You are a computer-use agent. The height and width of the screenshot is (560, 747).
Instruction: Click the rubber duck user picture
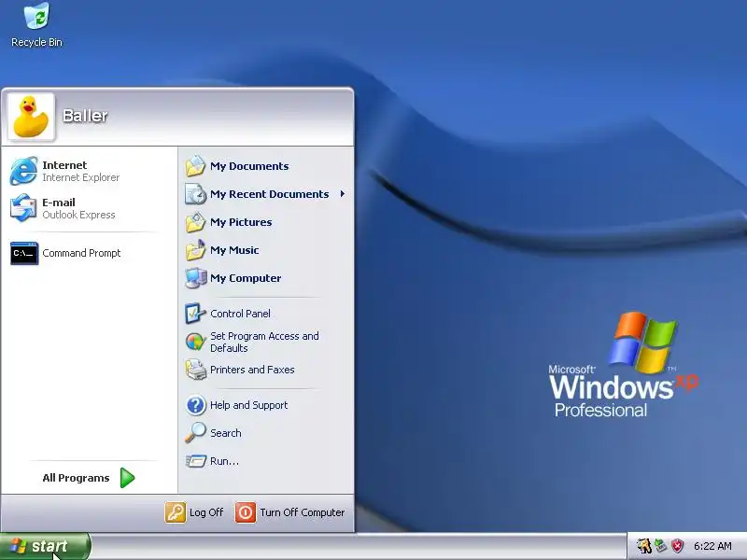coord(31,117)
